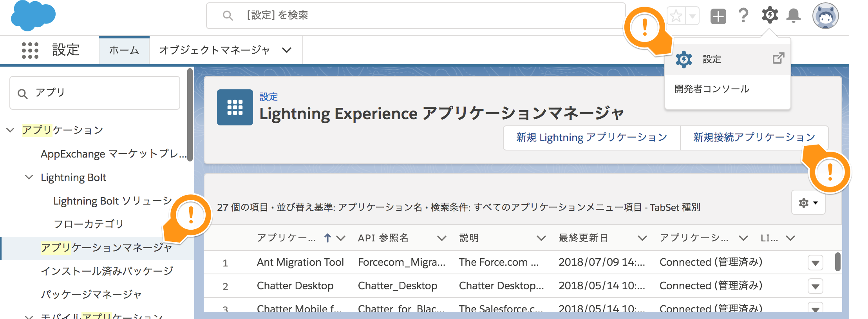
Task: Open インストール済みパッケージ in sidebar
Action: (x=107, y=271)
